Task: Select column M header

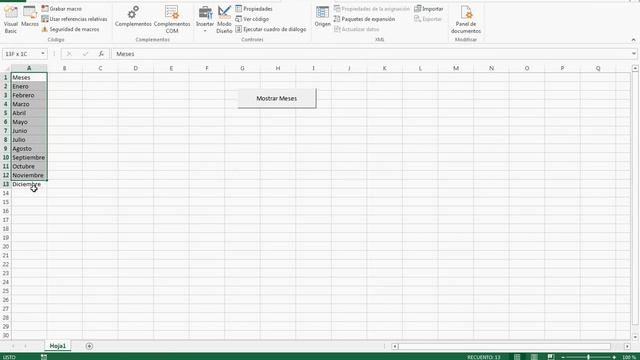Action: tap(456, 68)
